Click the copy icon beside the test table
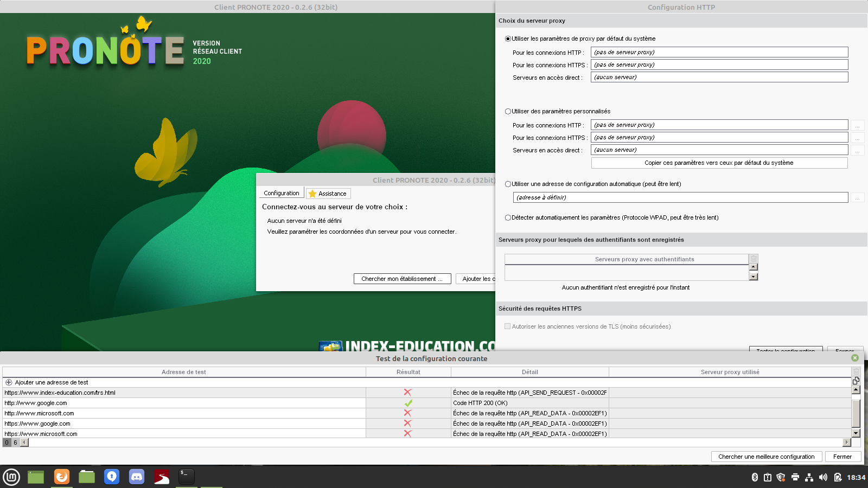 [856, 381]
